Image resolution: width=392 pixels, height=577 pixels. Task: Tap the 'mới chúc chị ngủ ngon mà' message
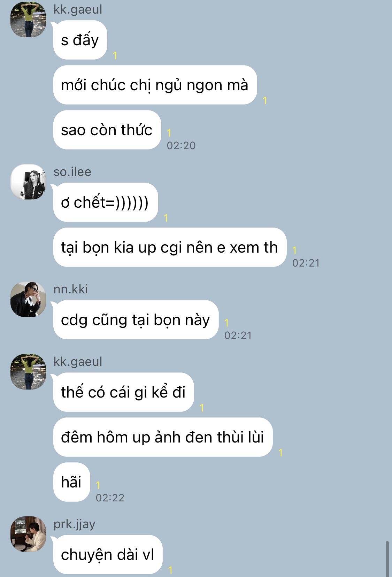(155, 85)
